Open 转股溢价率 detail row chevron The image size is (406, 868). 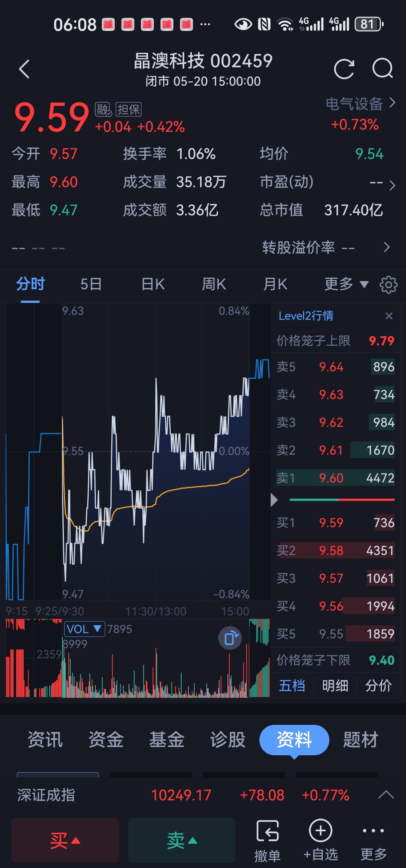[x=386, y=247]
